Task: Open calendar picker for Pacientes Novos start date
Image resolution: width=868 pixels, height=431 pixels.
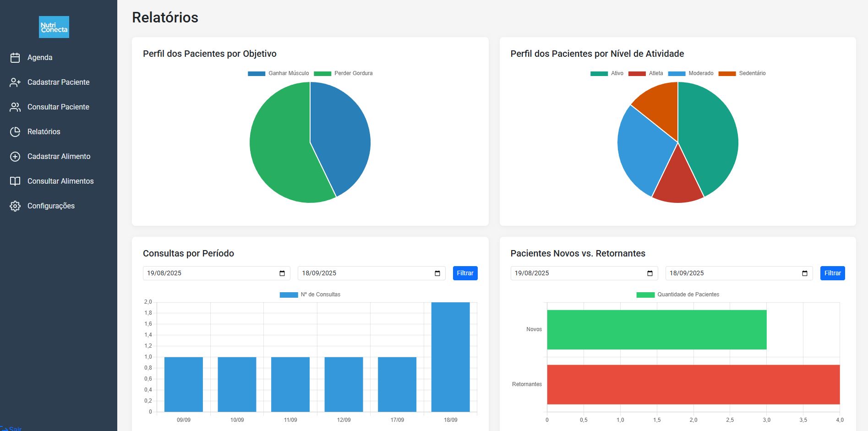Action: click(650, 273)
